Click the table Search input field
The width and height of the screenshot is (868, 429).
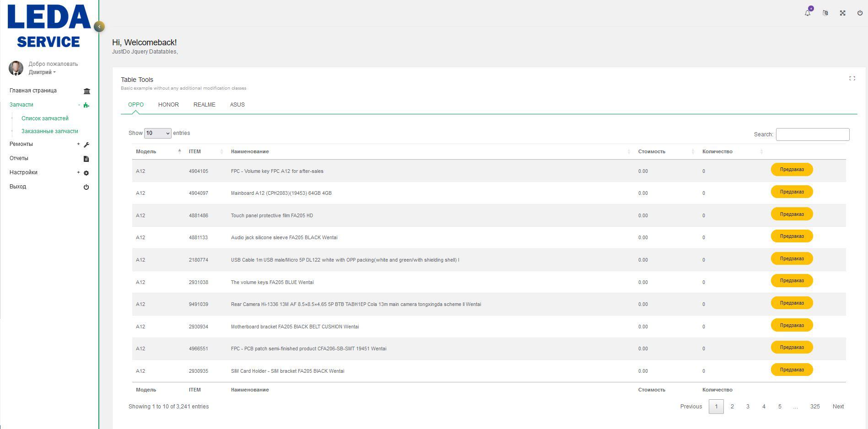click(812, 134)
